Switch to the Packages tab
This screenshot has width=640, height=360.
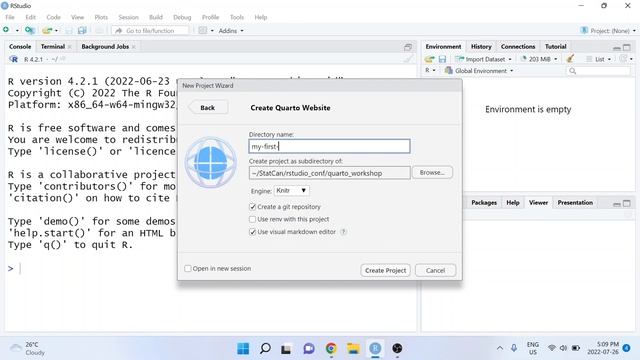pyautogui.click(x=484, y=202)
